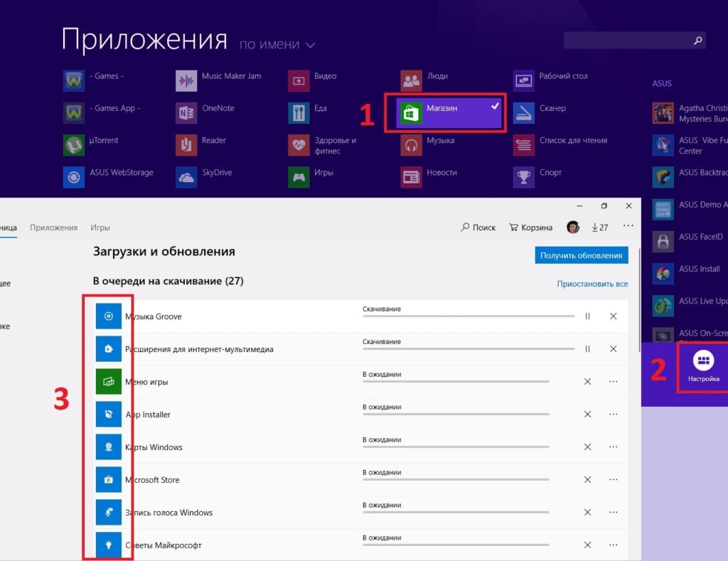Open Здоровье и фитнес app icon

299,145
